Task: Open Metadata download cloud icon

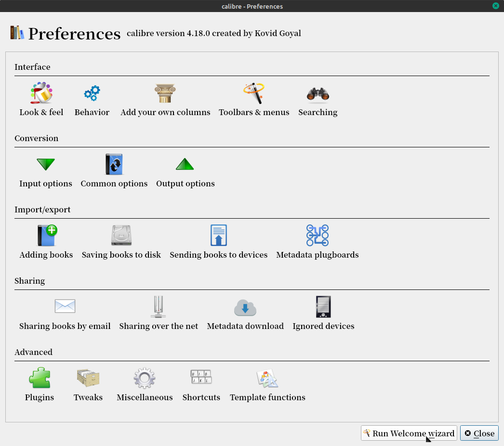Action: pyautogui.click(x=245, y=307)
